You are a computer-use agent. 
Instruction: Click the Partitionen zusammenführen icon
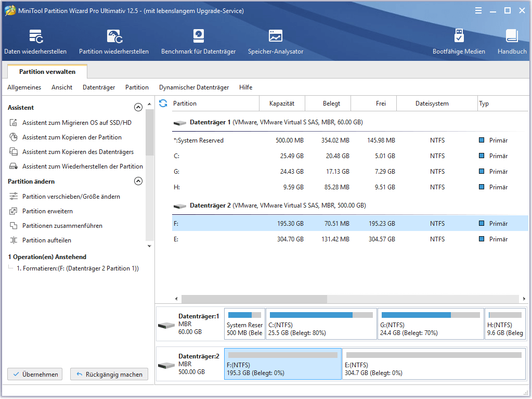(13, 226)
